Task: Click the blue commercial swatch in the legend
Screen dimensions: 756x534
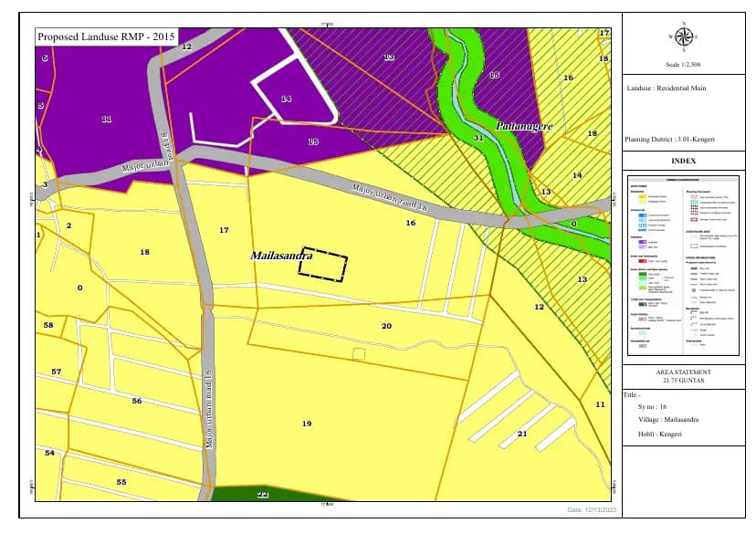Action: point(643,215)
